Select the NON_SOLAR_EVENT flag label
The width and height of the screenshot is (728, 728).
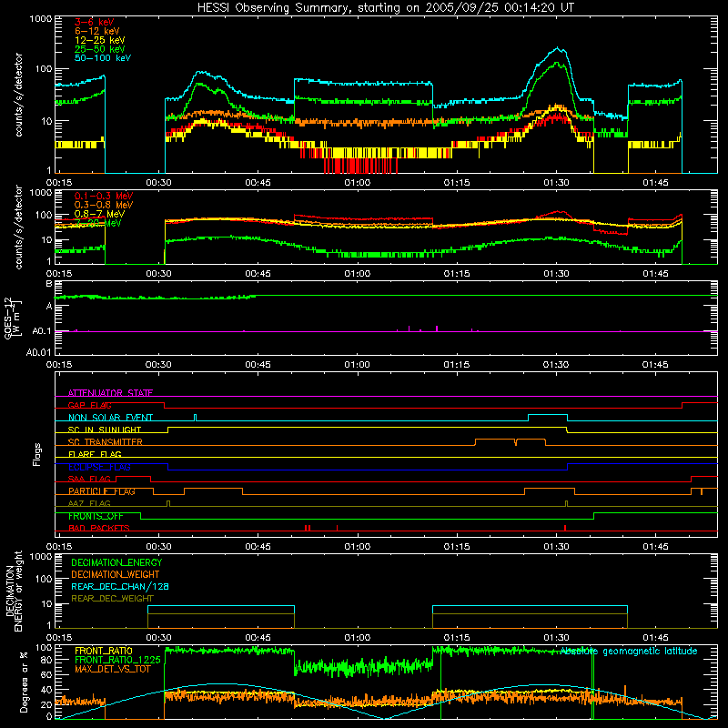(110, 418)
